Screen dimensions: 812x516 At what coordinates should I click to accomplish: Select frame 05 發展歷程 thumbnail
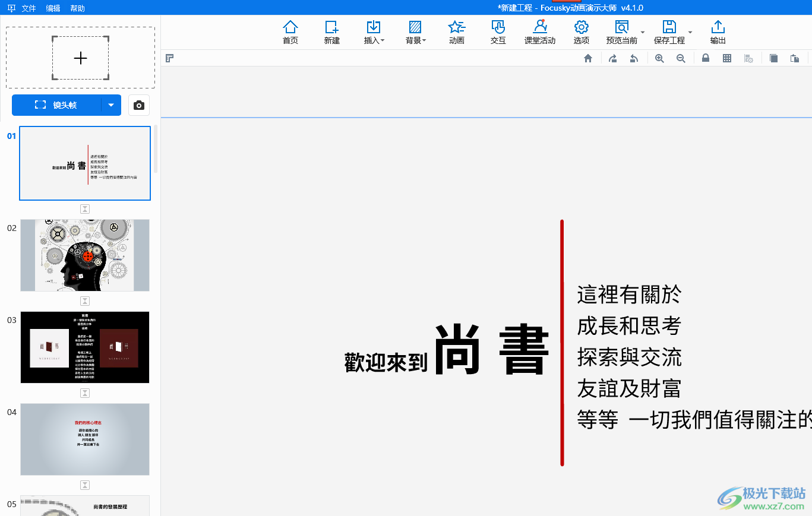pyautogui.click(x=85, y=505)
